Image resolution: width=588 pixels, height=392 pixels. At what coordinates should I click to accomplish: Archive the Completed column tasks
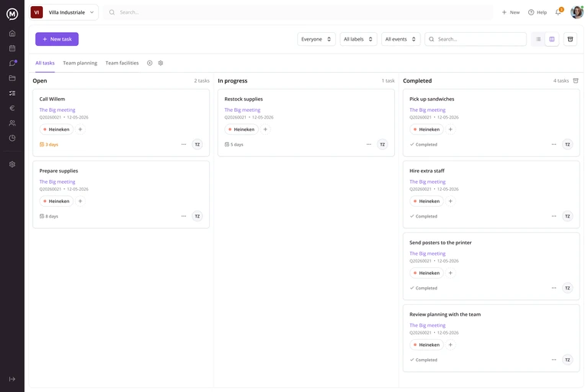576,80
